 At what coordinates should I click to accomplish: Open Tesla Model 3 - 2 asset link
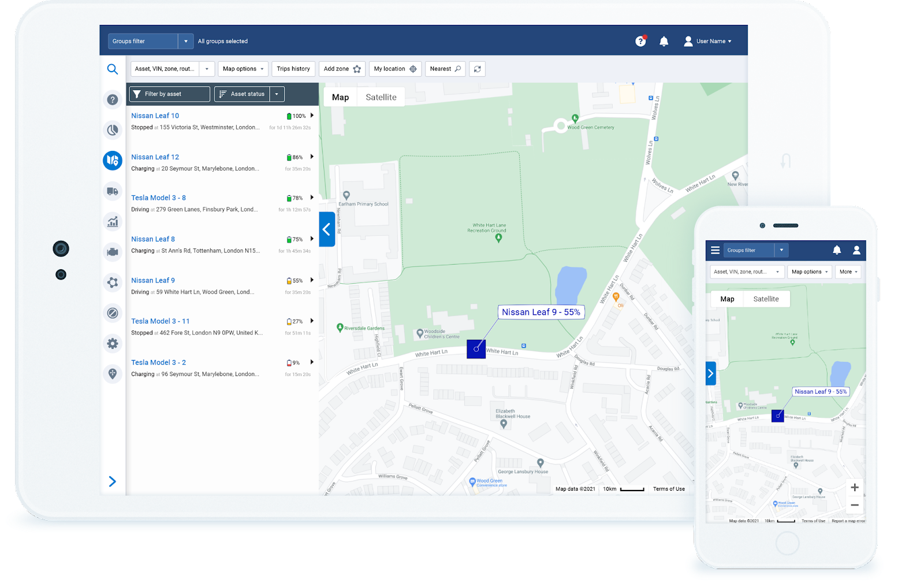point(158,362)
